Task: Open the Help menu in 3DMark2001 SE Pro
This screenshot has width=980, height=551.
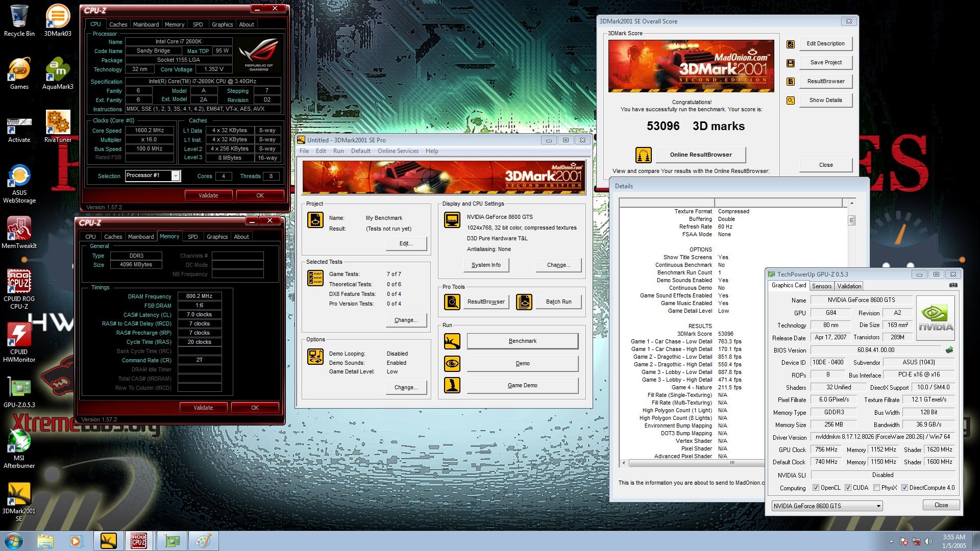Action: point(432,151)
